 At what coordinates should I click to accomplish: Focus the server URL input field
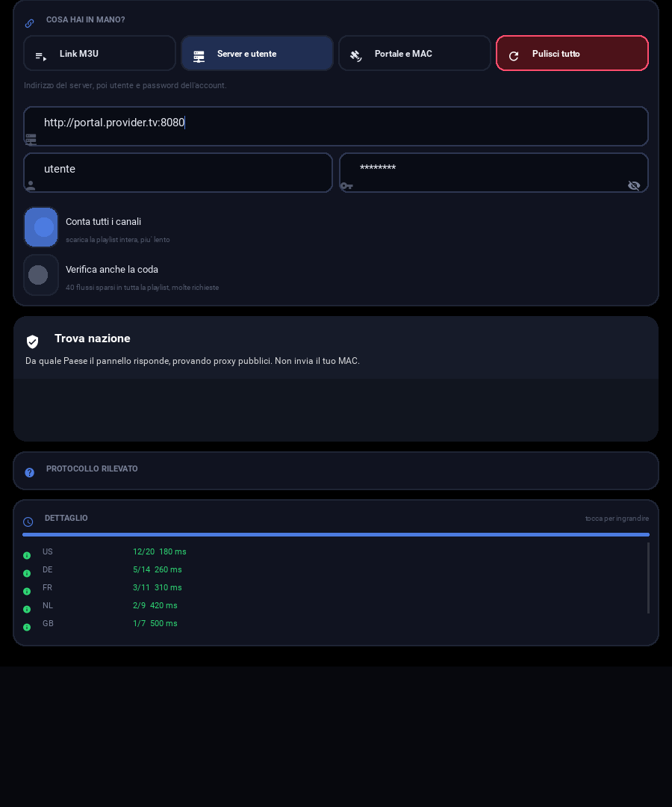pyautogui.click(x=336, y=126)
